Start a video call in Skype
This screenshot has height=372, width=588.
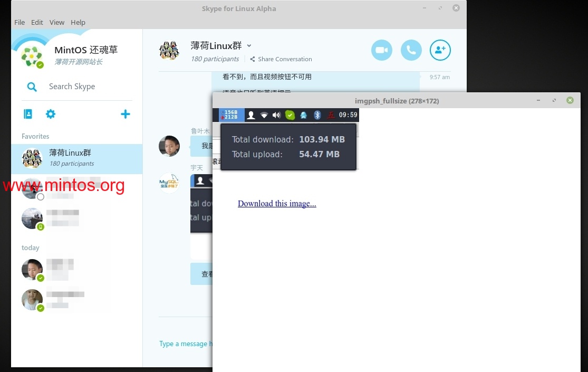pyautogui.click(x=382, y=50)
